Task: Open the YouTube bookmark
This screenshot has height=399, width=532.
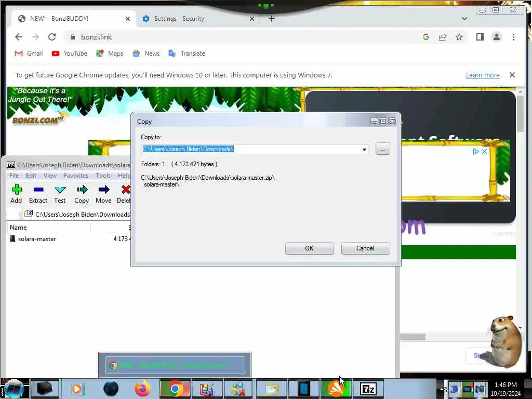Action: pos(70,54)
